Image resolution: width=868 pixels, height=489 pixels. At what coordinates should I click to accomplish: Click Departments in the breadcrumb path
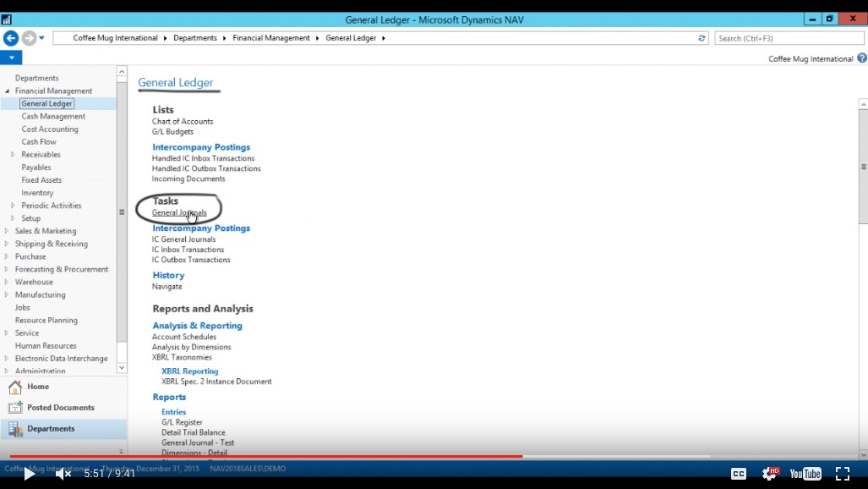[195, 38]
